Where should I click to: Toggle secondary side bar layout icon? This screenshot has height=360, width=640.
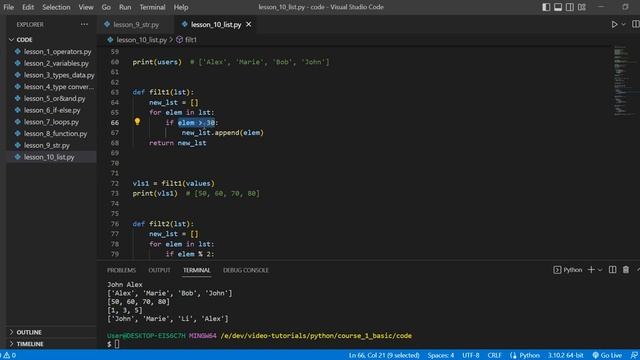[x=570, y=7]
